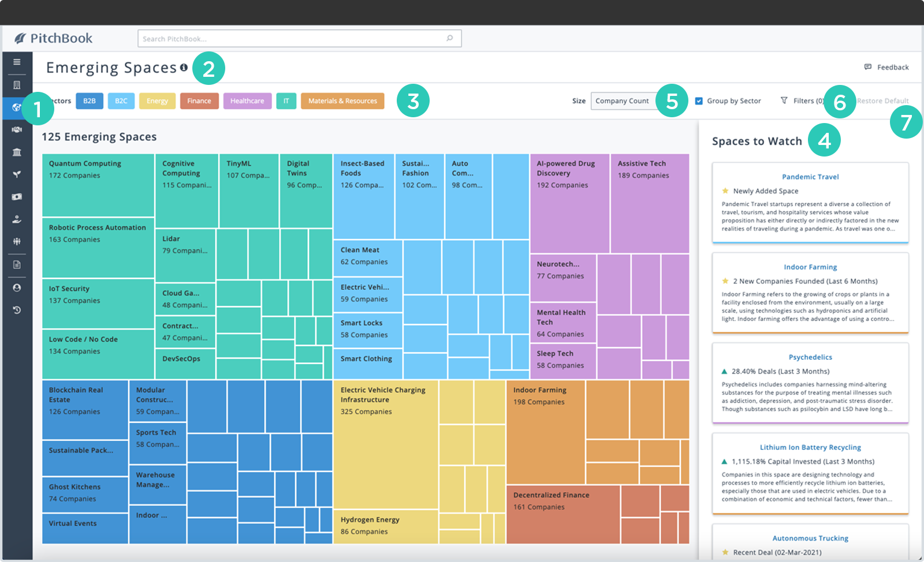The image size is (924, 562).
Task: Select the Electric Vehicle Charging Infrastructure tile
Action: 386,444
